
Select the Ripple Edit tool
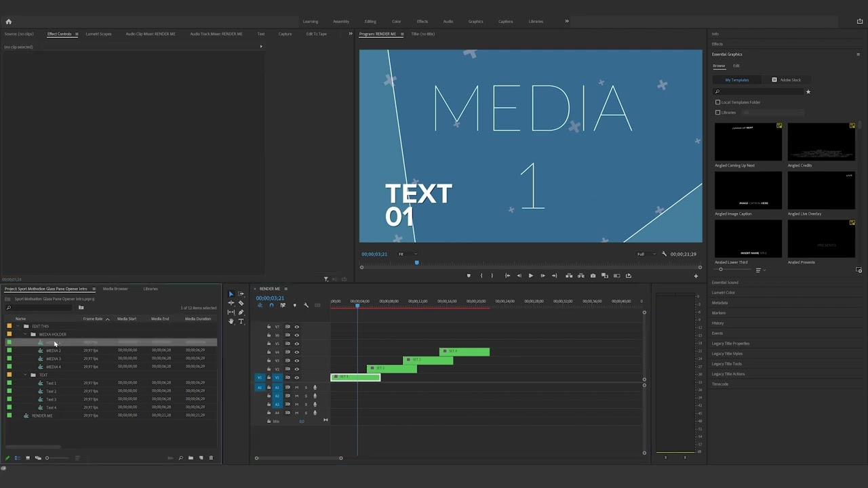[231, 303]
